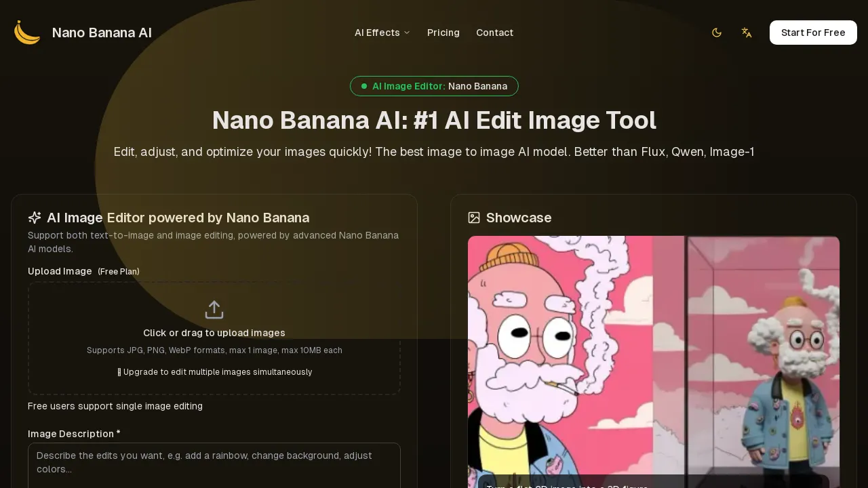Click the sparkle icon beside AI Image Editor
The width and height of the screenshot is (868, 488).
pyautogui.click(x=35, y=218)
